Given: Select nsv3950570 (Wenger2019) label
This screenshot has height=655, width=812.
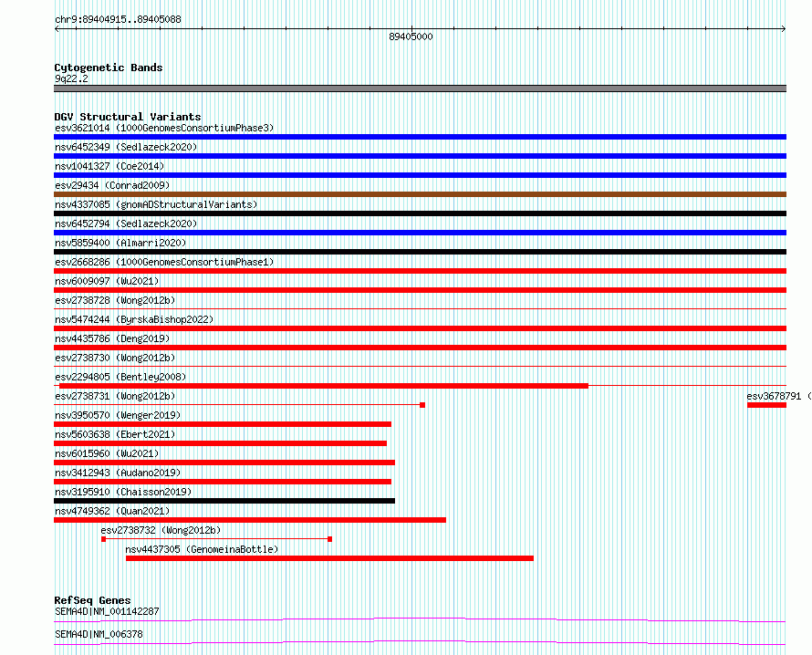Looking at the screenshot, I should tap(118, 415).
